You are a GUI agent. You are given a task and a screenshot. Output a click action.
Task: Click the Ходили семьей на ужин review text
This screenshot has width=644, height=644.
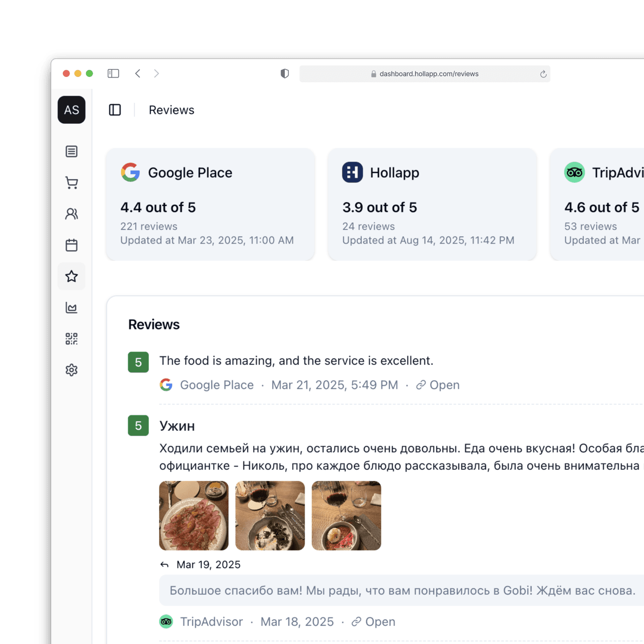[x=401, y=457]
